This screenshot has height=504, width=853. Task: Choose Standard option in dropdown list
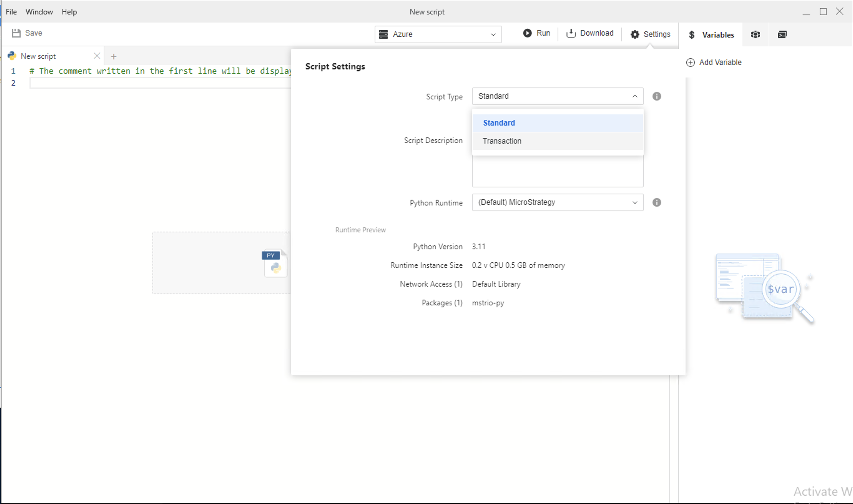pos(499,123)
